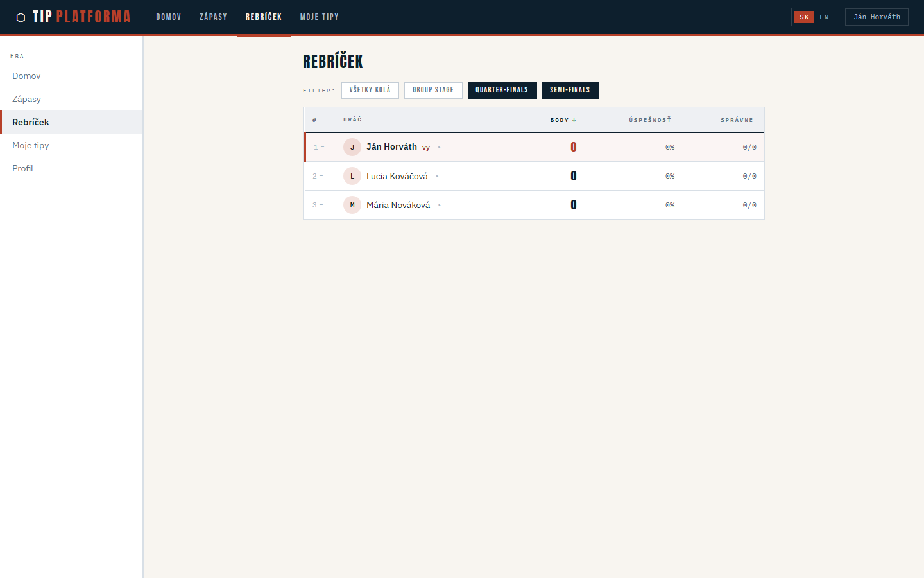
Task: Select the Group Stage filter
Action: pyautogui.click(x=433, y=91)
